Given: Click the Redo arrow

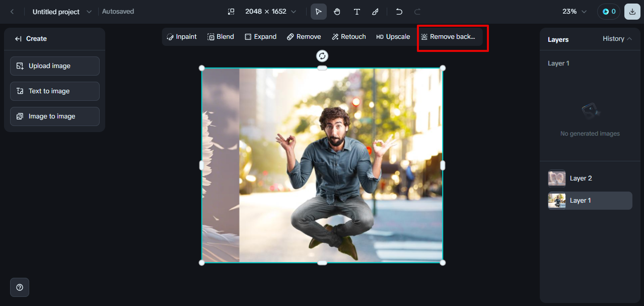Looking at the screenshot, I should tap(417, 12).
